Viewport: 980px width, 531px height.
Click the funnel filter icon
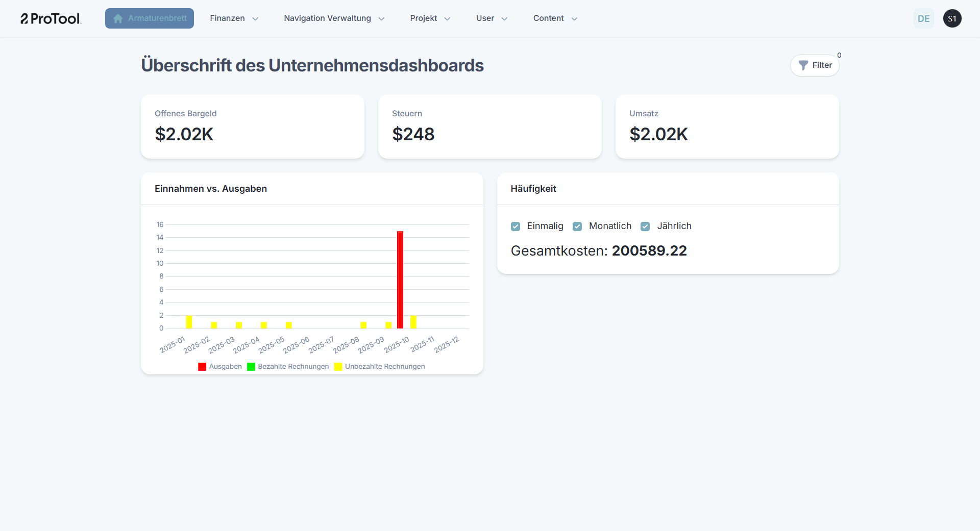coord(803,65)
